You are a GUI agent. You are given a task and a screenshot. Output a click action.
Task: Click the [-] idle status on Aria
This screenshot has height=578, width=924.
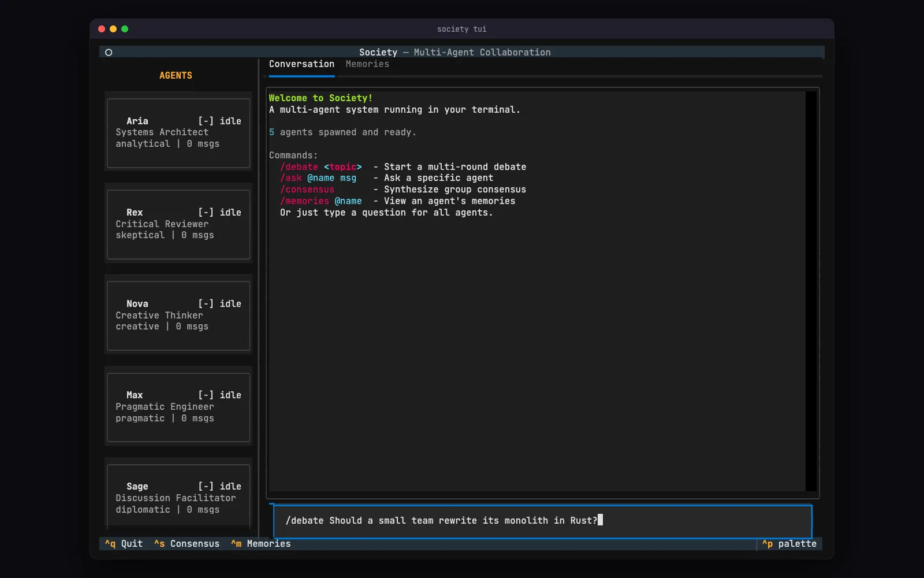(x=219, y=121)
